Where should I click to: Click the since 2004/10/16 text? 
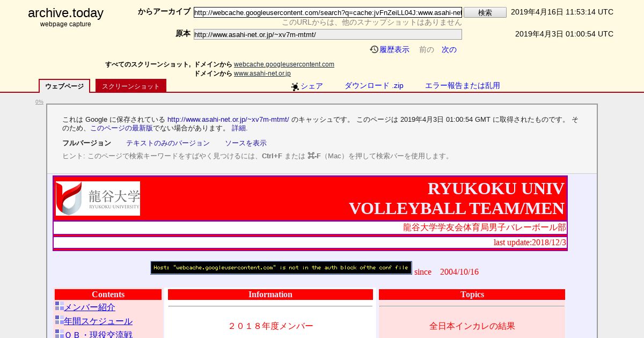[x=447, y=272]
